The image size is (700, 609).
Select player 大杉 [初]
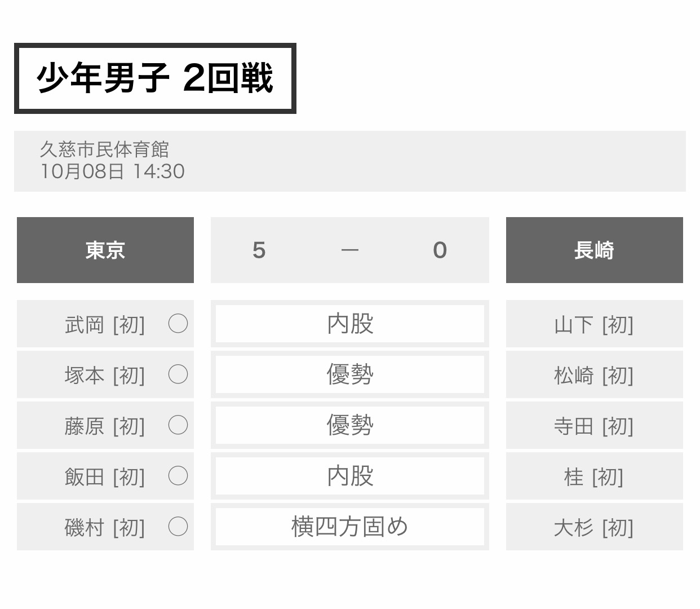click(x=594, y=528)
